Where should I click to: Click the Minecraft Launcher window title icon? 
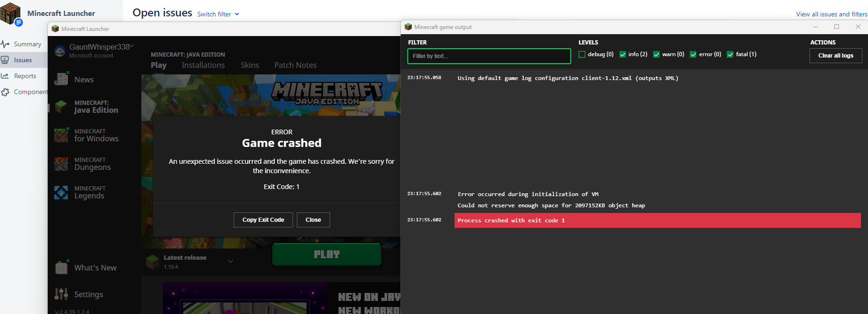click(55, 29)
